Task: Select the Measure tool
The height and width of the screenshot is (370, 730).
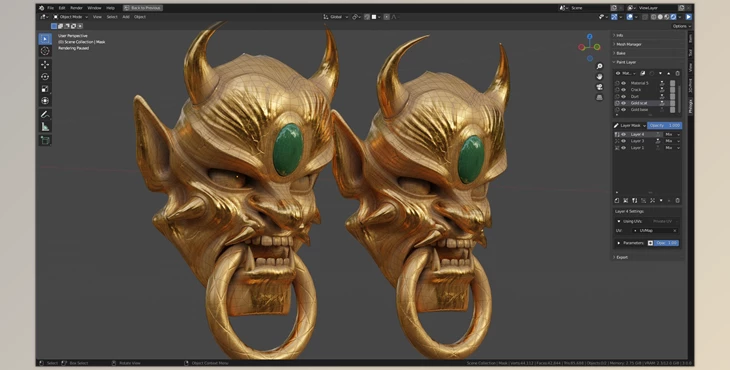Action: coord(45,127)
